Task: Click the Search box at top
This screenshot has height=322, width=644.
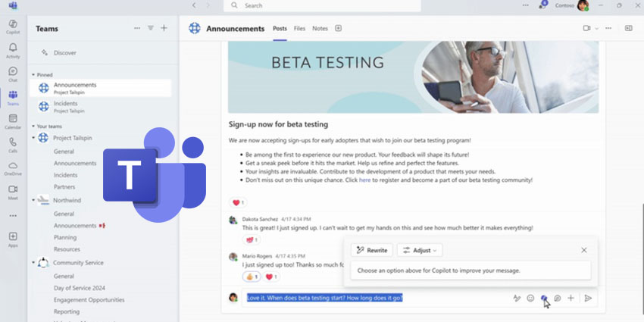Action: point(322,5)
